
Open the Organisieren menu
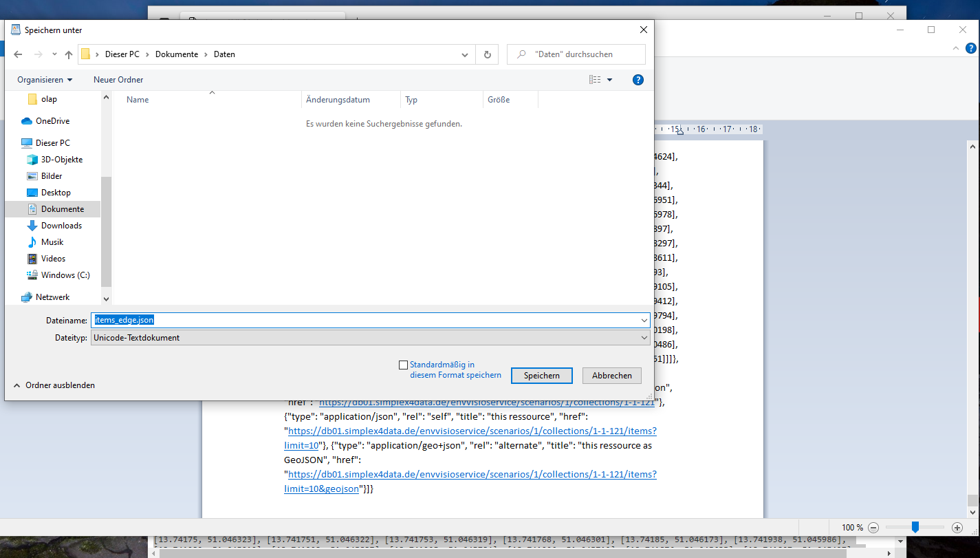(45, 80)
